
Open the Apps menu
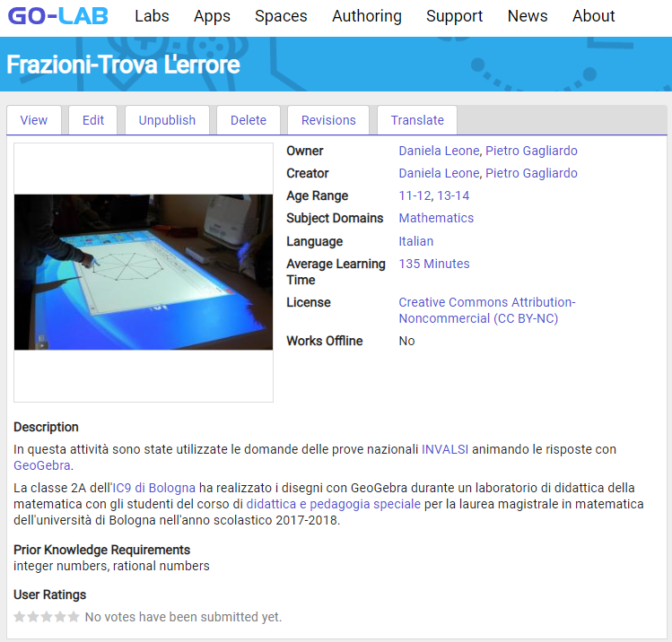coord(212,16)
